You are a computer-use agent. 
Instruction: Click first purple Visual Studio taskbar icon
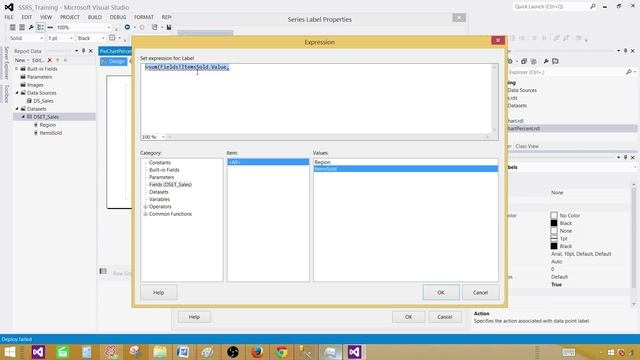(x=38, y=352)
